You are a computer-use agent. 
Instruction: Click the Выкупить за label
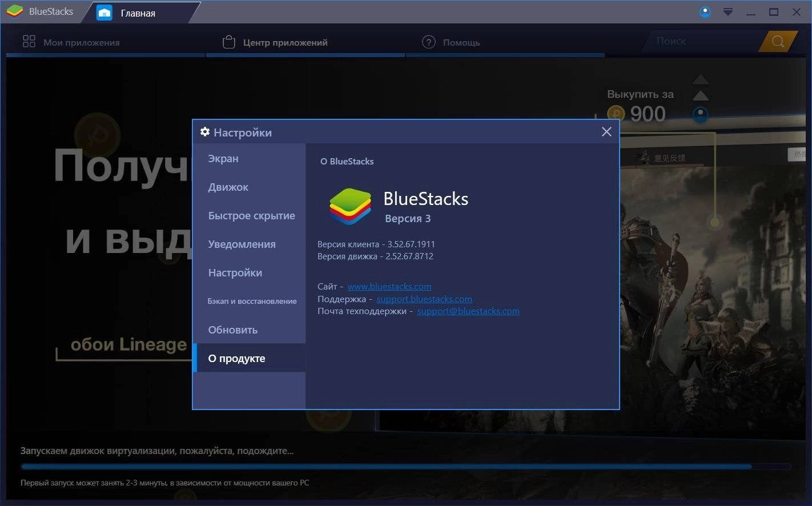[640, 94]
